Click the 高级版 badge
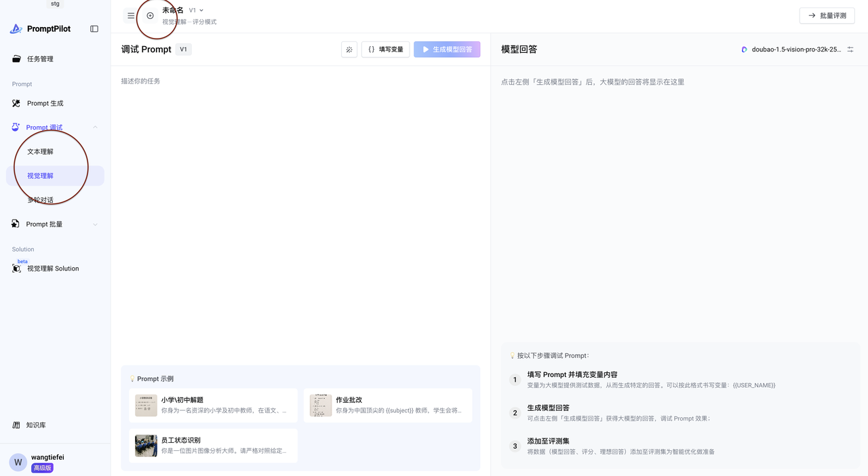This screenshot has width=868, height=476. click(42, 468)
